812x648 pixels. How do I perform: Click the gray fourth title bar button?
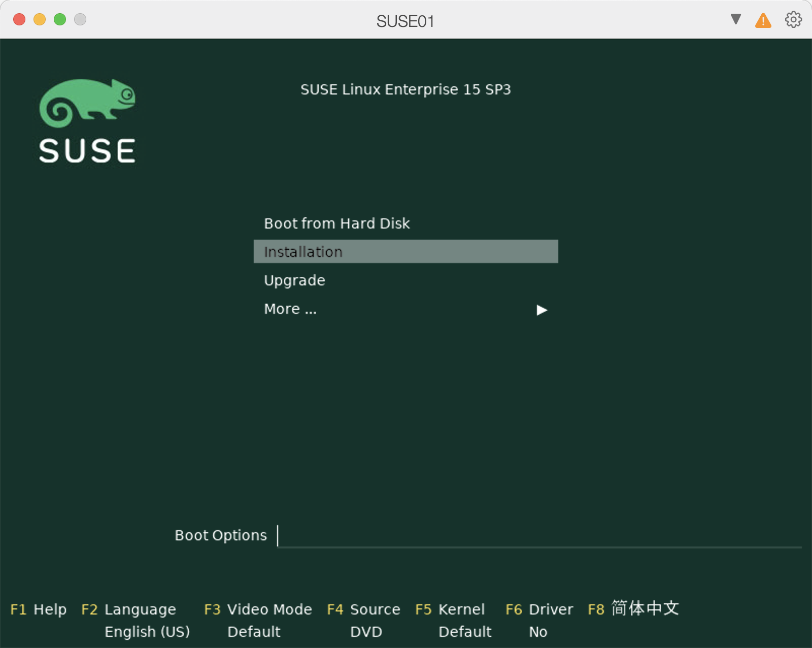pyautogui.click(x=80, y=19)
